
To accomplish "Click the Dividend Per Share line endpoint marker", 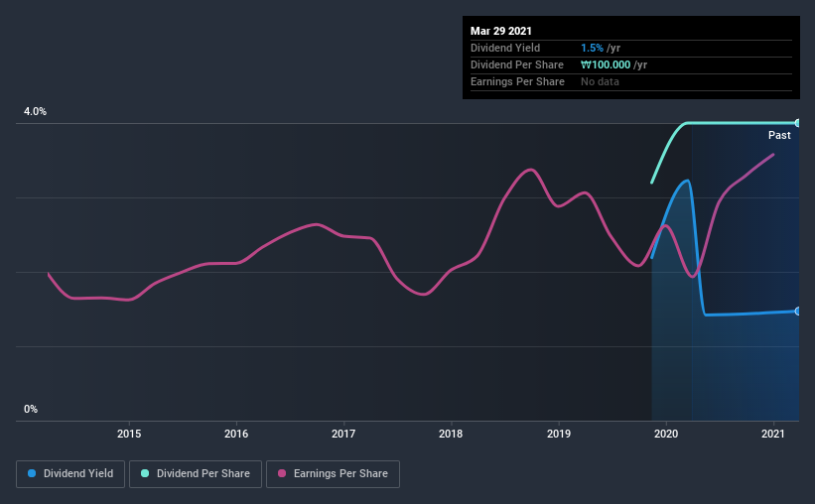I will point(797,123).
